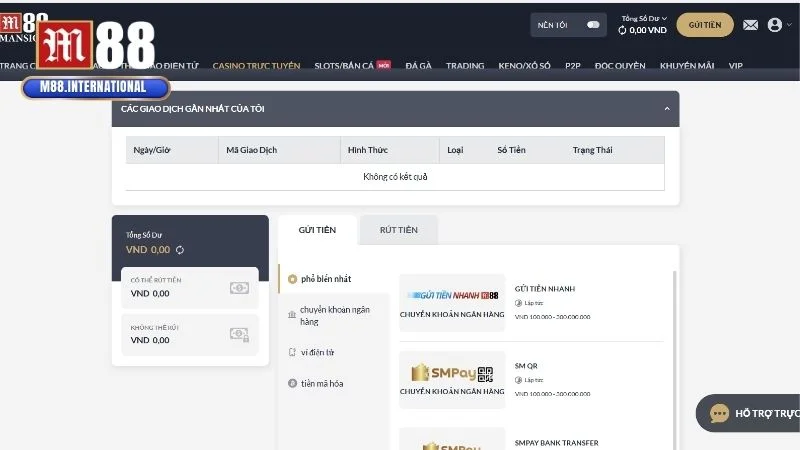The height and width of the screenshot is (450, 800).
Task: Click the instant clock icon under GỬI TIỀN NHANH
Action: [x=518, y=303]
